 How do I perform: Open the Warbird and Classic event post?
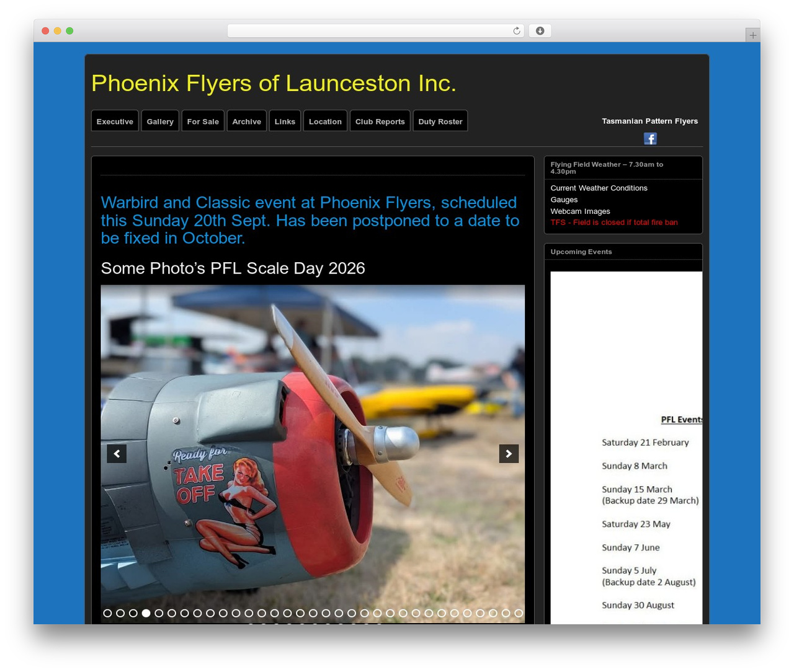click(310, 220)
